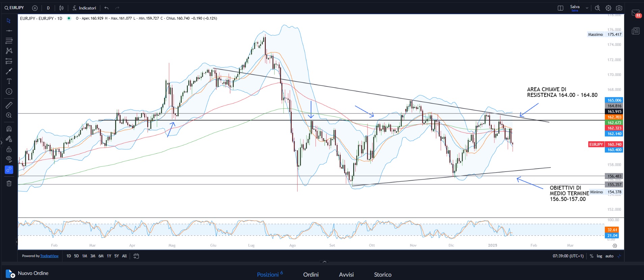Open candlestick chart type selector

(x=61, y=8)
